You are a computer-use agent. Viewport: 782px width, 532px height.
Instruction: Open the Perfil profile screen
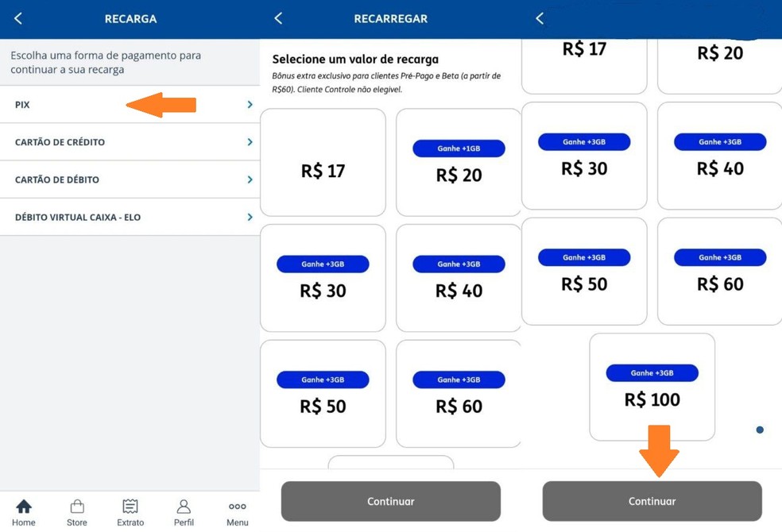pyautogui.click(x=184, y=511)
